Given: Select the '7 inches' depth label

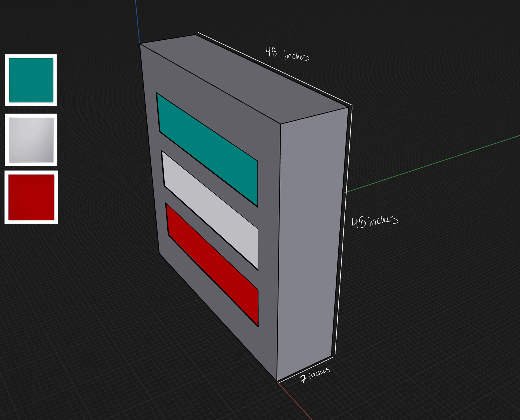Looking at the screenshot, I should pos(315,375).
